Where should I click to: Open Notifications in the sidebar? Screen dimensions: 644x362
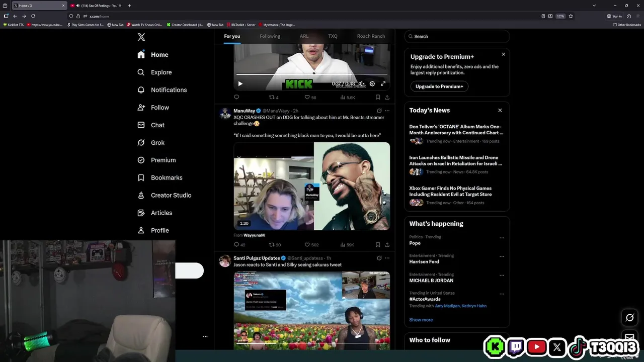pyautogui.click(x=162, y=90)
